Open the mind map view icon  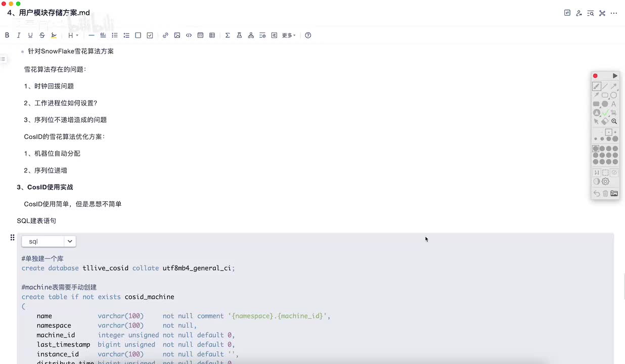602,13
